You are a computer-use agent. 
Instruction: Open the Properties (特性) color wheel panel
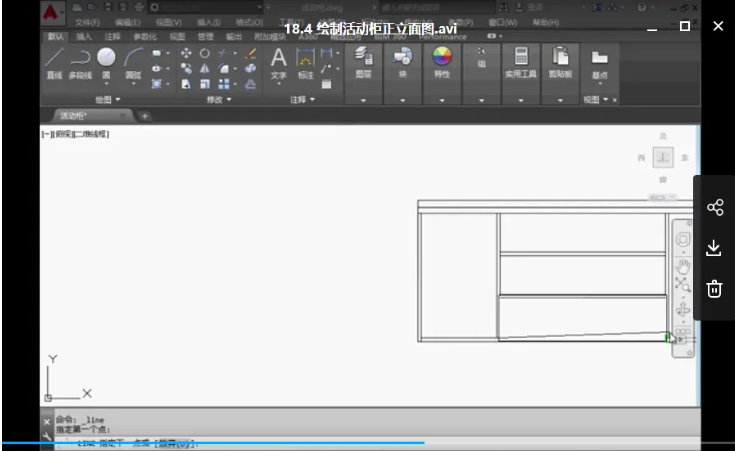click(x=442, y=62)
